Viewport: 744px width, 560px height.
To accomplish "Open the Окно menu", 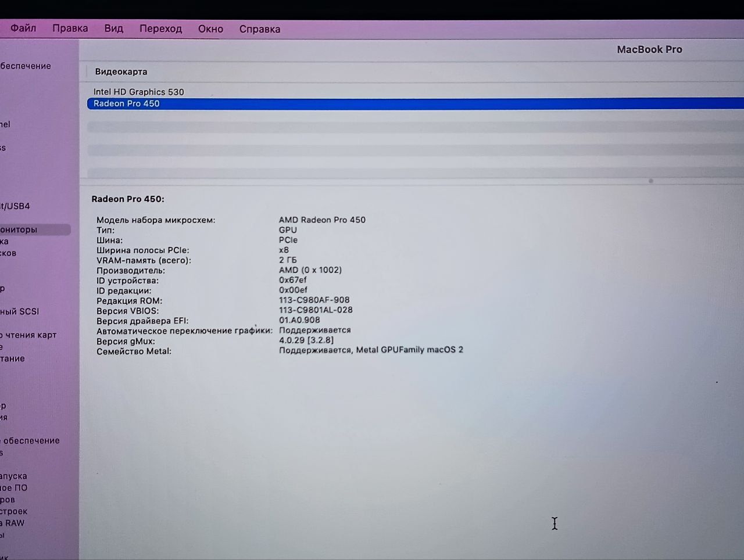I will click(210, 28).
